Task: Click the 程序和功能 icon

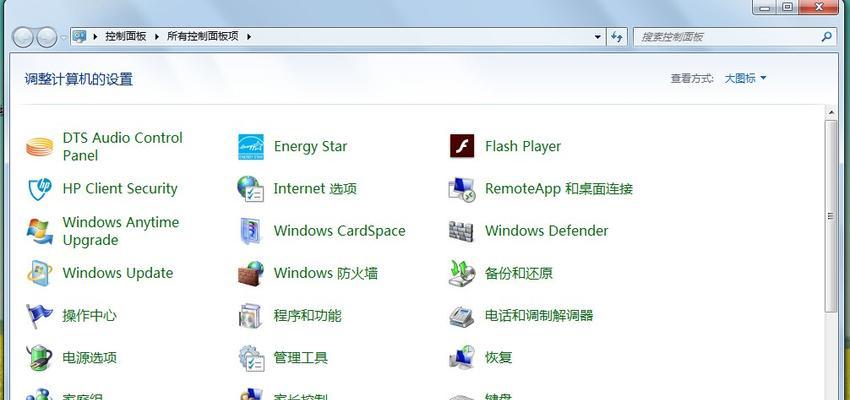Action: coord(250,315)
